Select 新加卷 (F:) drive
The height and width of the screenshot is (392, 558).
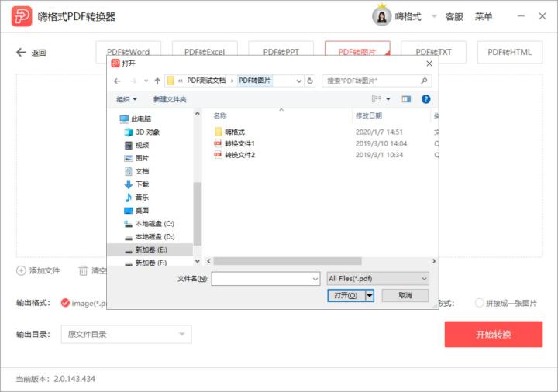click(150, 263)
